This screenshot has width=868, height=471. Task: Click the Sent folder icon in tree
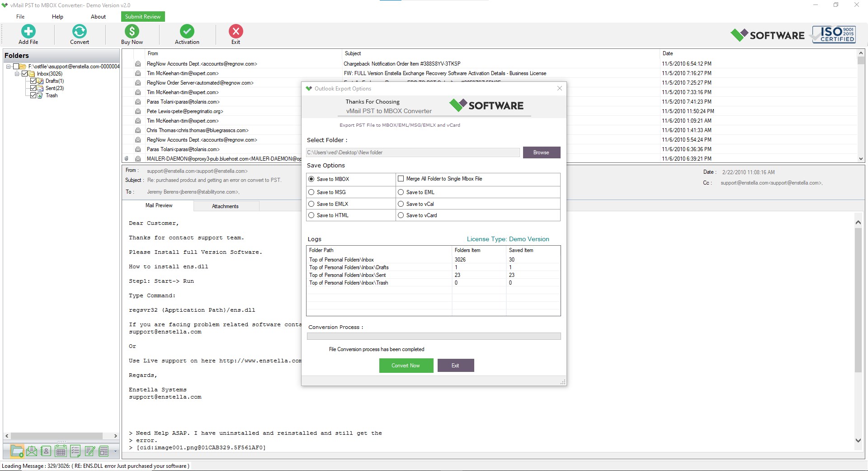40,88
